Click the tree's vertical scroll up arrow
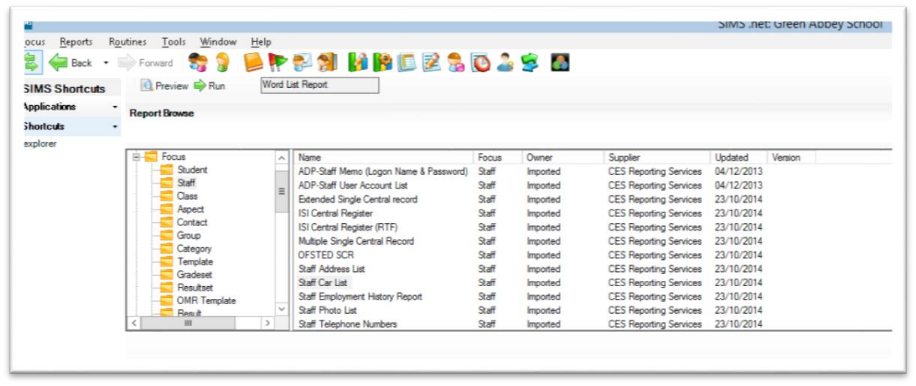The height and width of the screenshot is (386, 916). pyautogui.click(x=282, y=158)
